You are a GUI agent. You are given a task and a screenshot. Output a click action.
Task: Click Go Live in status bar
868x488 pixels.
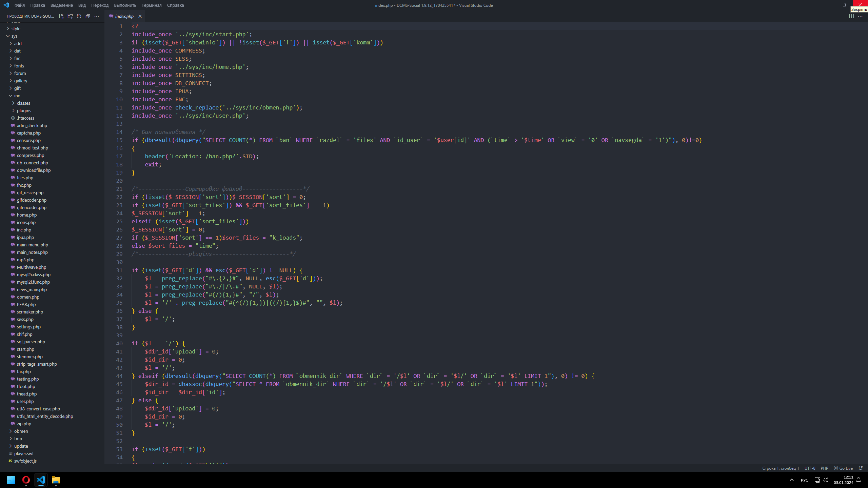click(843, 468)
